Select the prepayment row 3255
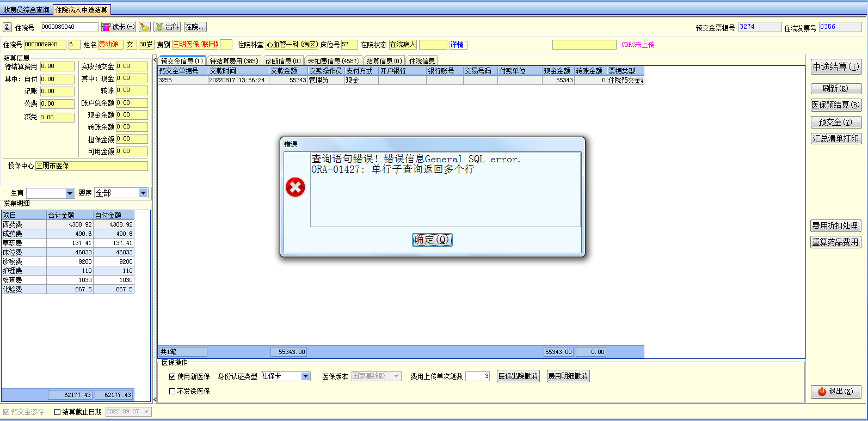This screenshot has height=421, width=868. [x=401, y=80]
